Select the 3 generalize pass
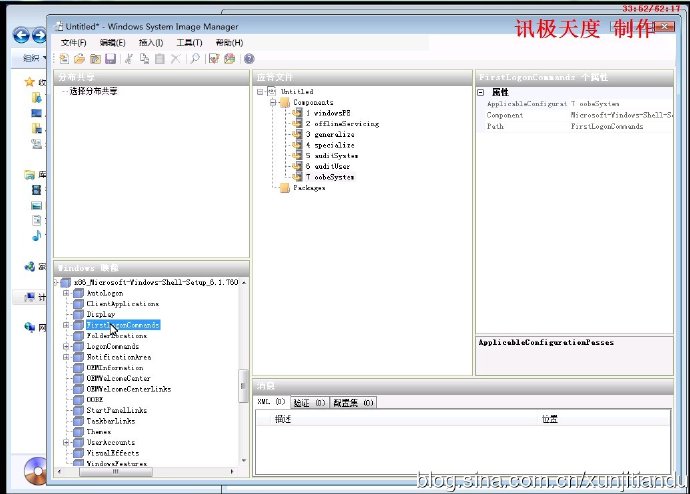This screenshot has width=690, height=494. 330,134
